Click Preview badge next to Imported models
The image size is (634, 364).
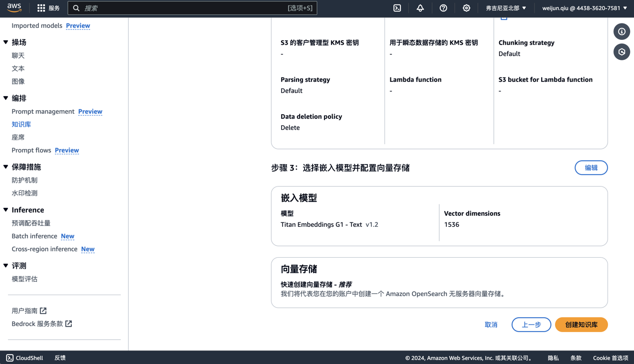coord(78,25)
